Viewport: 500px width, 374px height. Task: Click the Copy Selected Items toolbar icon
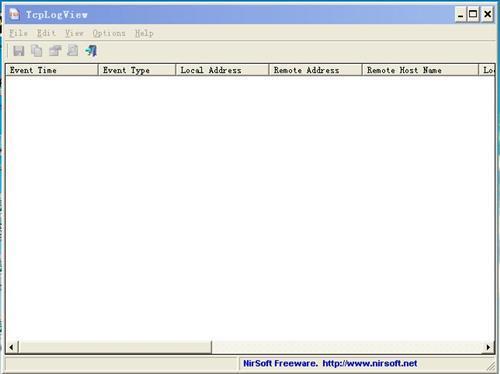[x=37, y=51]
